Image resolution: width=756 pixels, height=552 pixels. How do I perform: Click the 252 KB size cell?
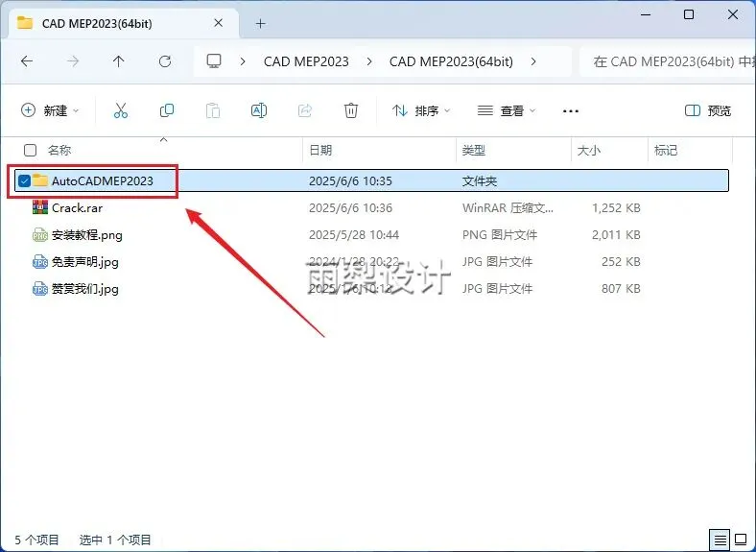pos(621,262)
